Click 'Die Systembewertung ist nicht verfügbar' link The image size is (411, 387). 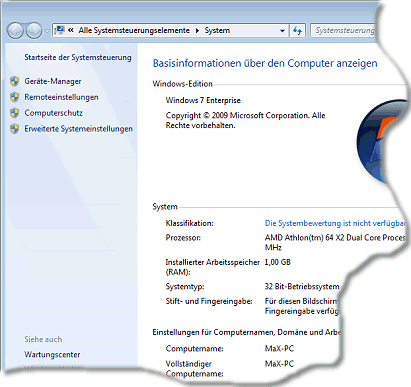[335, 223]
